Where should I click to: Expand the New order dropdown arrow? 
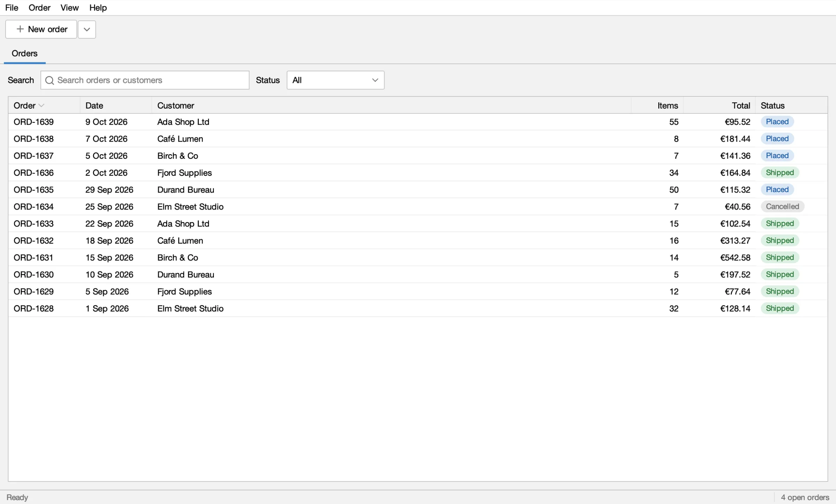pyautogui.click(x=87, y=29)
